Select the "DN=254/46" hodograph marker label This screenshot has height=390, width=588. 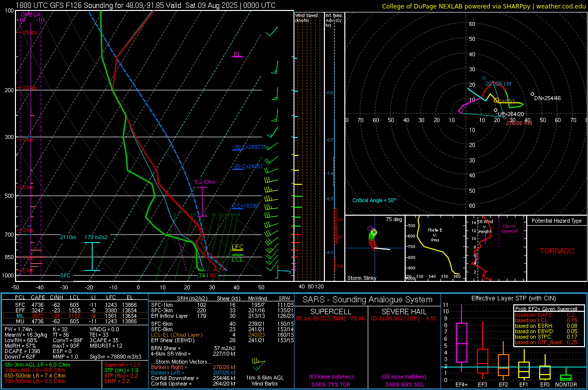tap(548, 98)
